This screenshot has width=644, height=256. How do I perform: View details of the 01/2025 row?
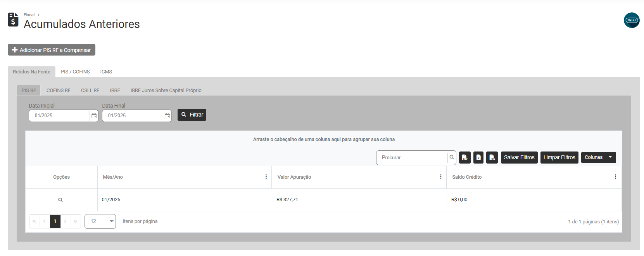(x=60, y=200)
